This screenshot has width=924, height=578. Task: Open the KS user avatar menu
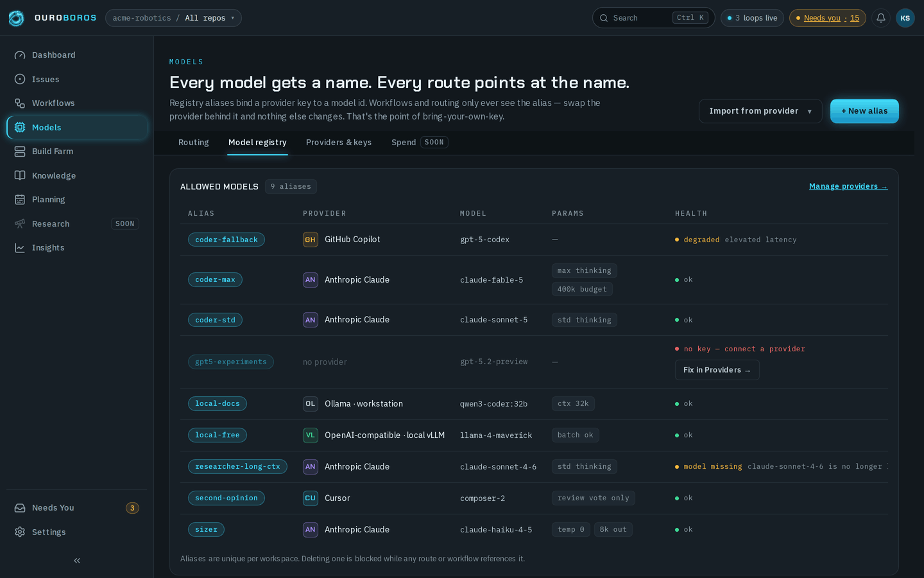pos(905,18)
